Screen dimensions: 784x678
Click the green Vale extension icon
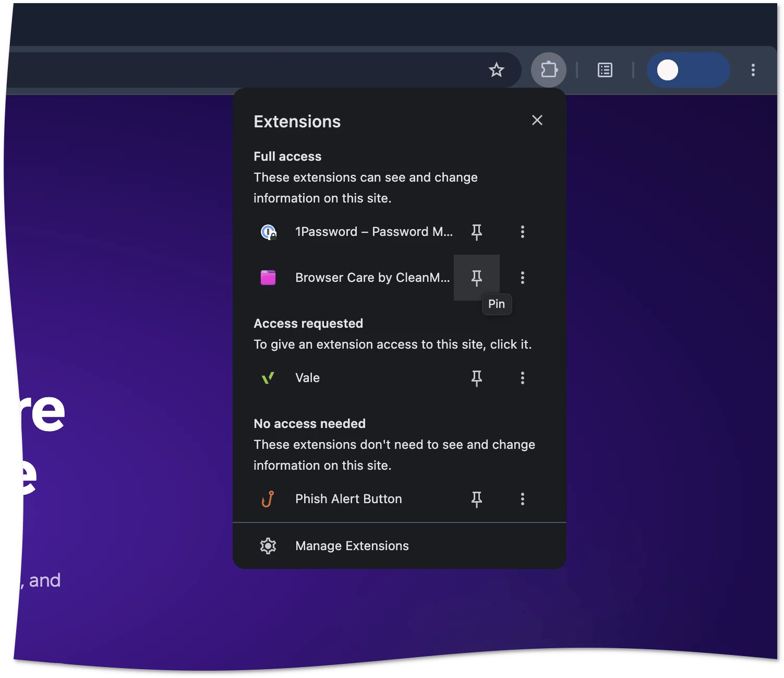268,378
